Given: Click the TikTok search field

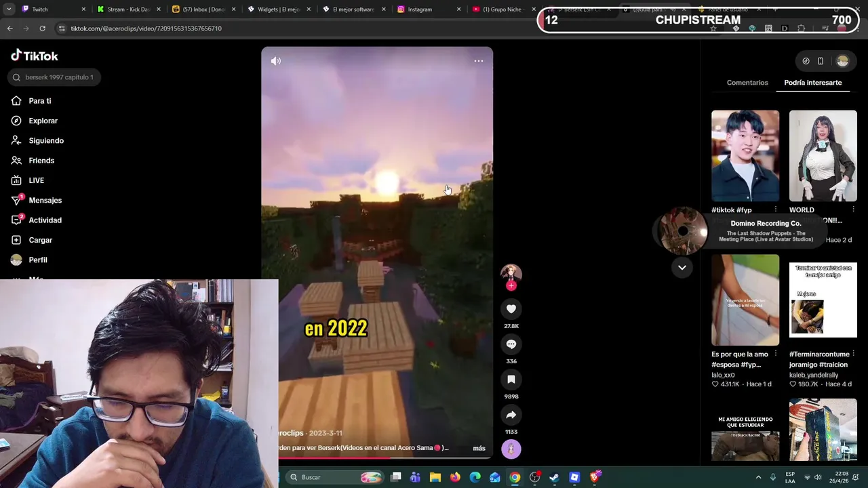Looking at the screenshot, I should point(55,77).
